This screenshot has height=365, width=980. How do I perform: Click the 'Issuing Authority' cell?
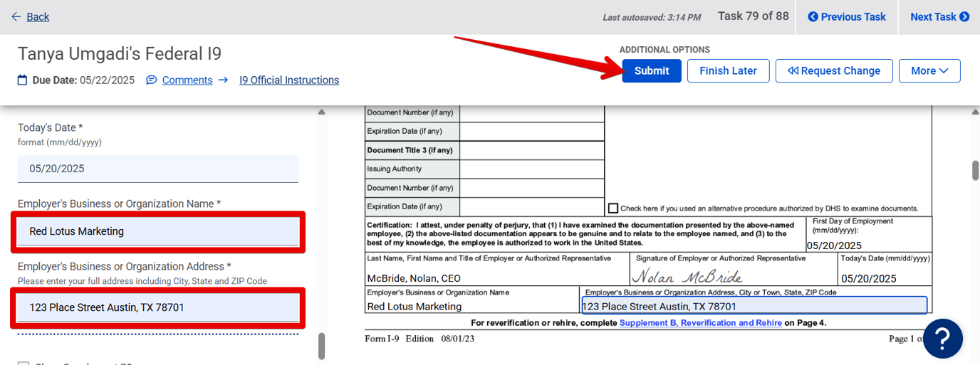[413, 169]
